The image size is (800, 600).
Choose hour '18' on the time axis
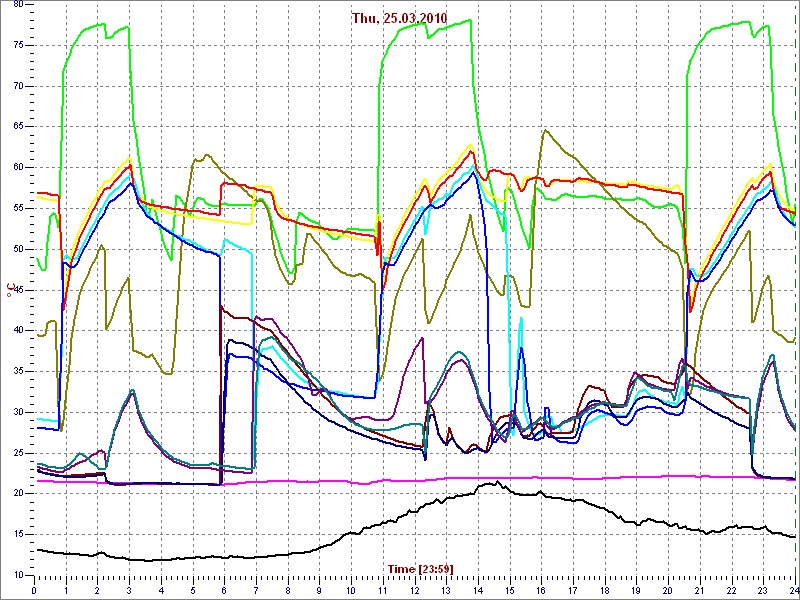click(605, 590)
